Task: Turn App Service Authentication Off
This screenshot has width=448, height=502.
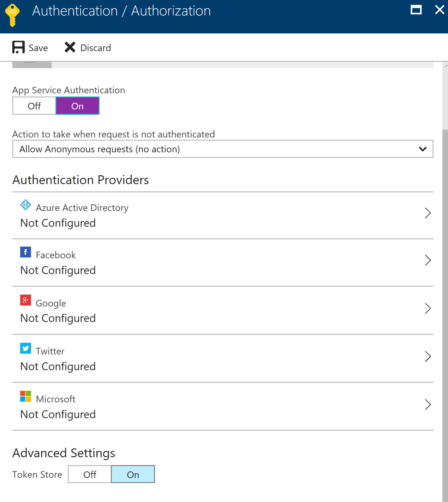Action: pyautogui.click(x=34, y=106)
